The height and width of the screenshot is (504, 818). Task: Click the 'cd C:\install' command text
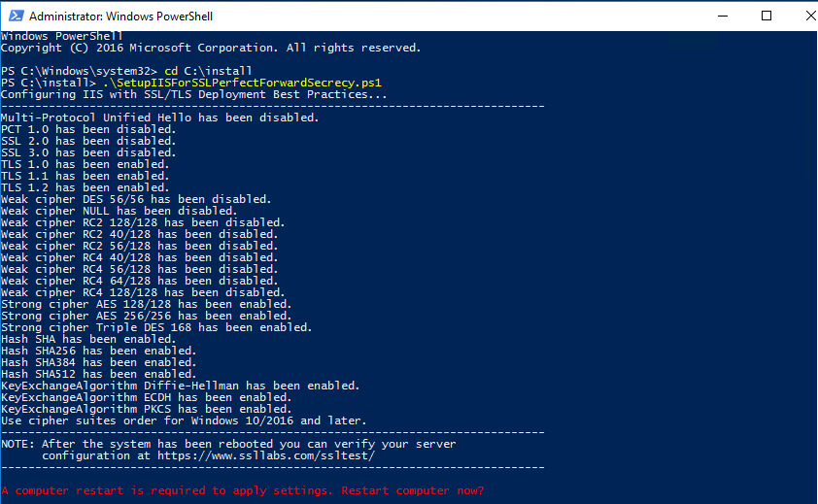tap(208, 71)
